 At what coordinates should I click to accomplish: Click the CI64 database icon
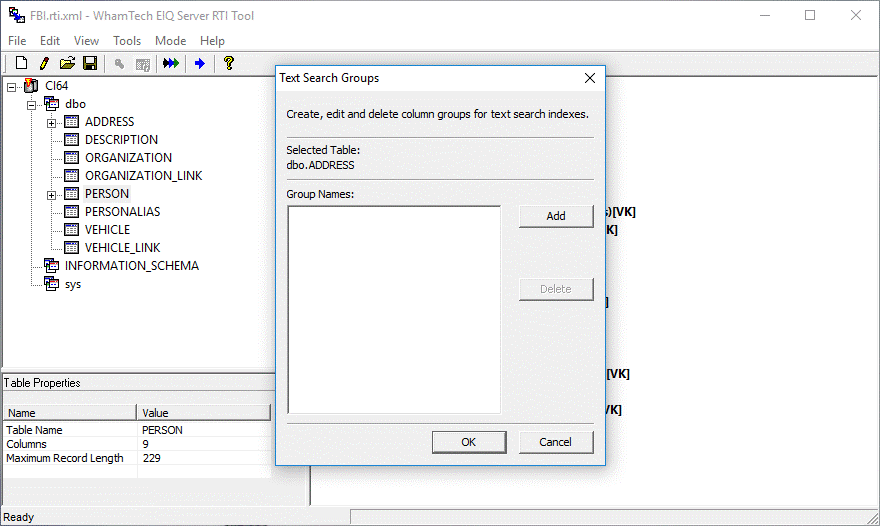click(x=32, y=86)
